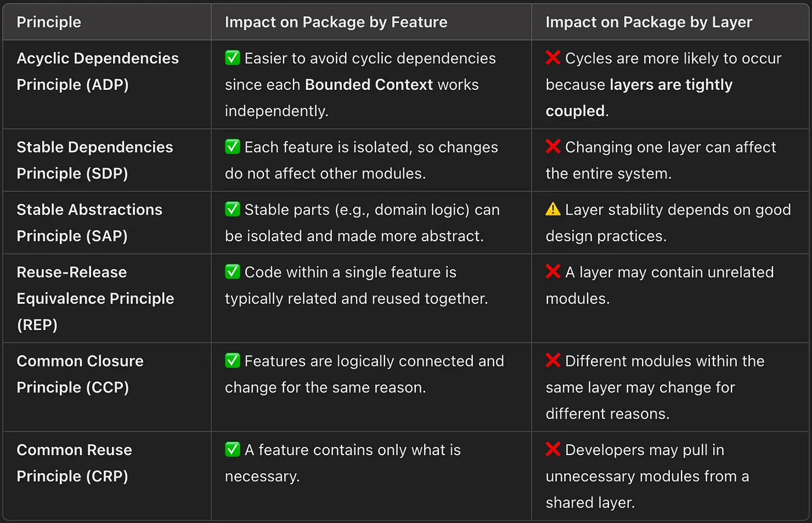Image resolution: width=812 pixels, height=523 pixels.
Task: Click the green checkmark in the SDP row
Action: pyautogui.click(x=233, y=146)
